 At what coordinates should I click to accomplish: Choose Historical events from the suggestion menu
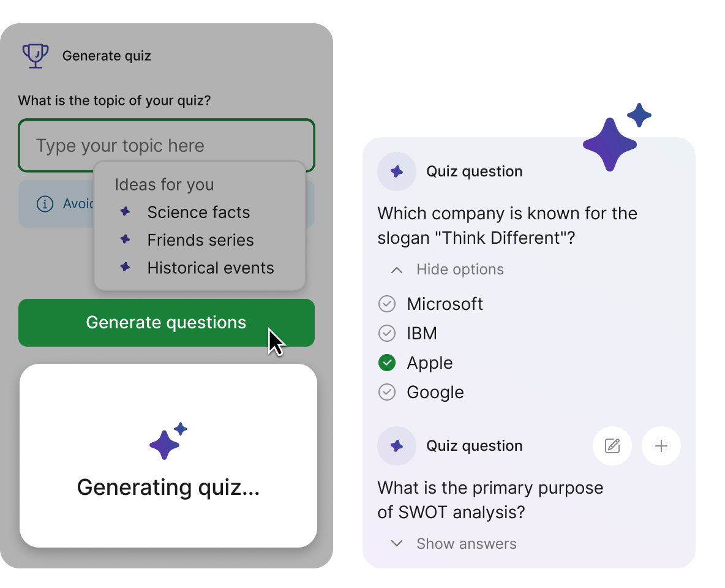210,268
